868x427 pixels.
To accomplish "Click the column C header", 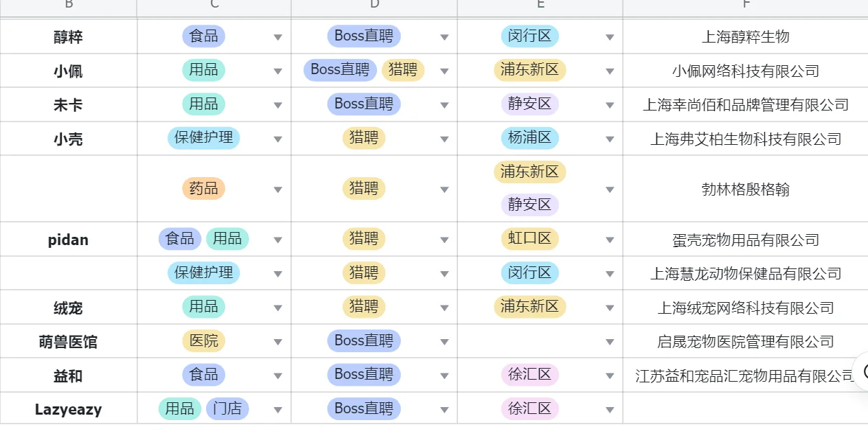I will coord(214,5).
